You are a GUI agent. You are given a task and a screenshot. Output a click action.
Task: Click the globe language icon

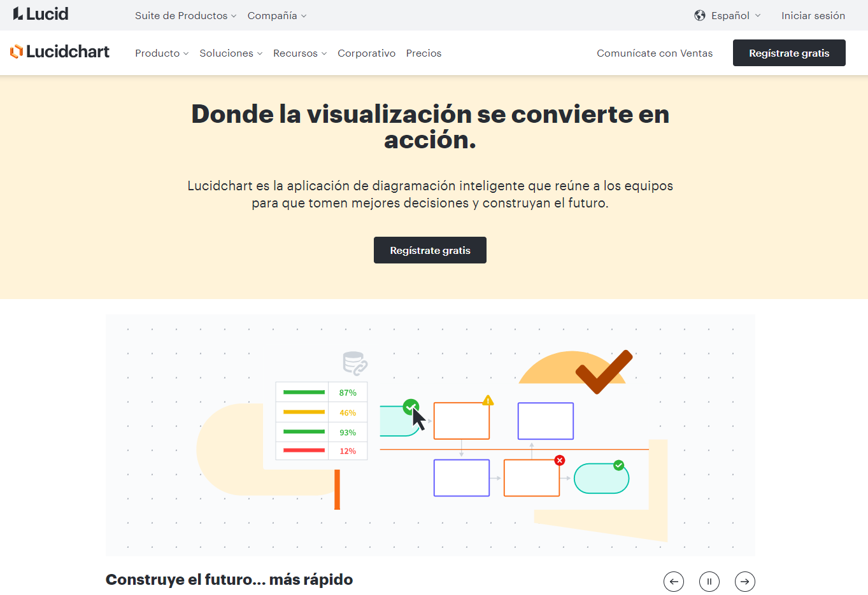(x=700, y=15)
